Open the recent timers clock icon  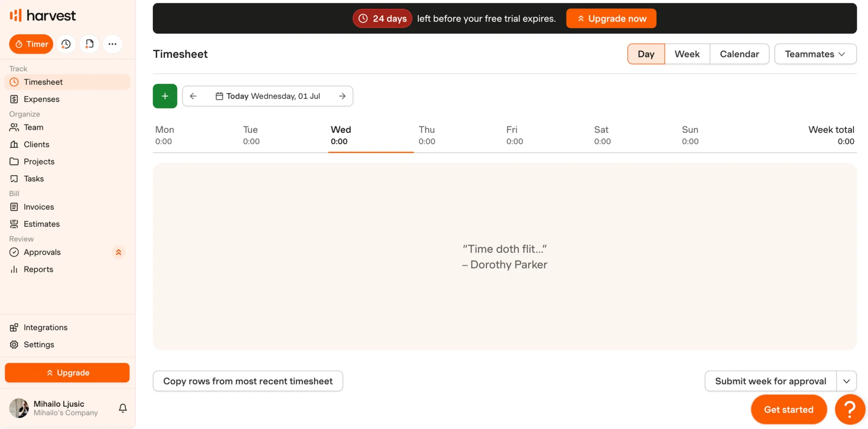(66, 44)
